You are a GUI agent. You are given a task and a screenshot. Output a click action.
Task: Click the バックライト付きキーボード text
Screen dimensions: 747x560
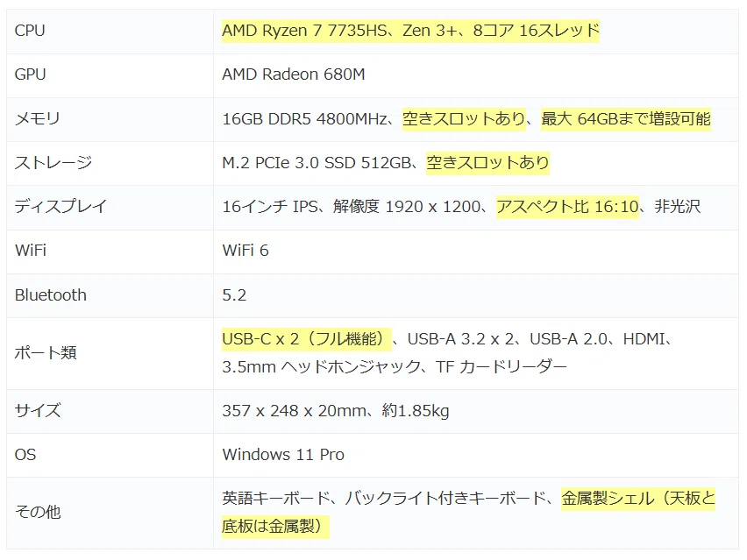445,499
